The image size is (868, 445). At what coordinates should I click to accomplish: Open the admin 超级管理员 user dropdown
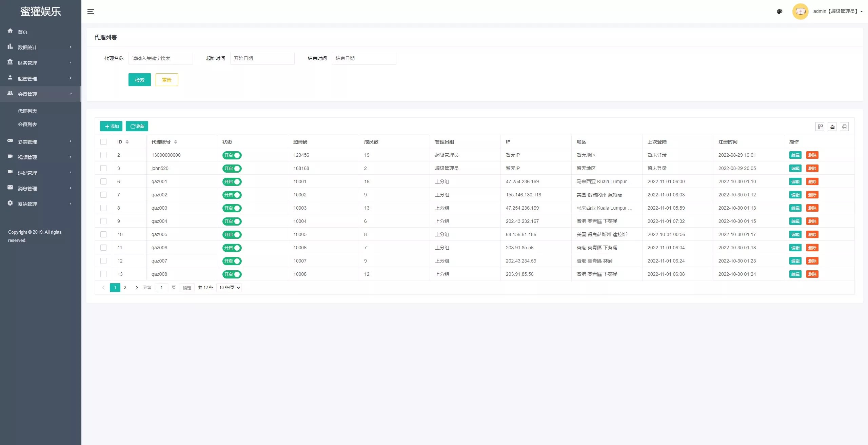coord(838,12)
